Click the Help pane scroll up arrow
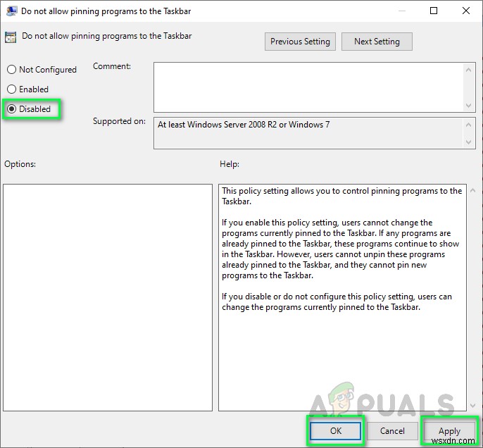This screenshot has width=483, height=448. point(473,191)
